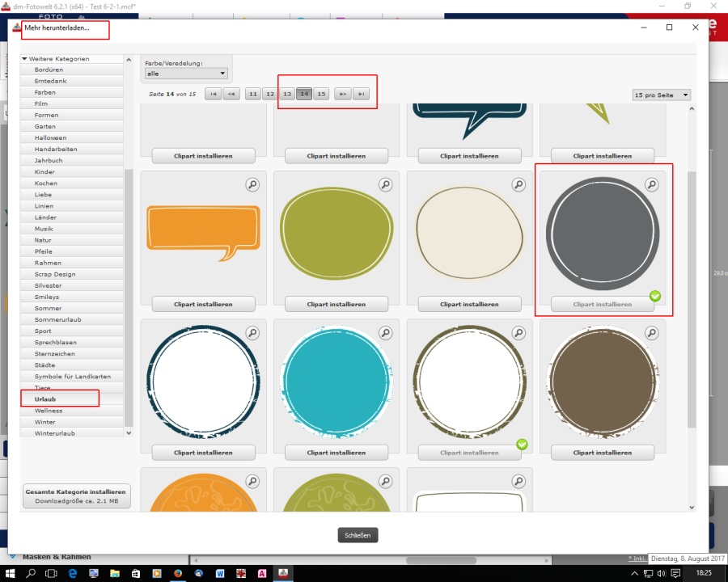Screen dimensions: 728x582
Task: Open the '15 pro Seite' dropdown
Action: [x=662, y=95]
